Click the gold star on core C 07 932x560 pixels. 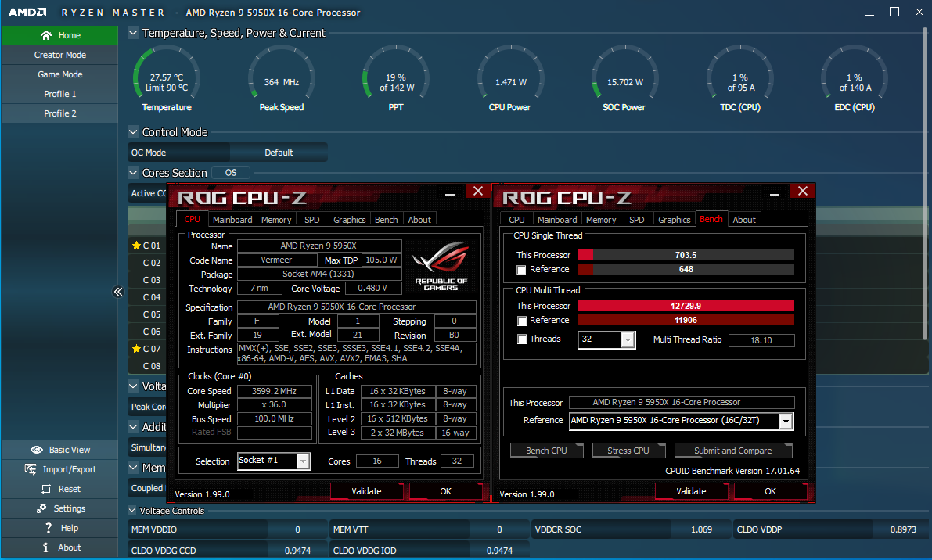[x=136, y=349]
